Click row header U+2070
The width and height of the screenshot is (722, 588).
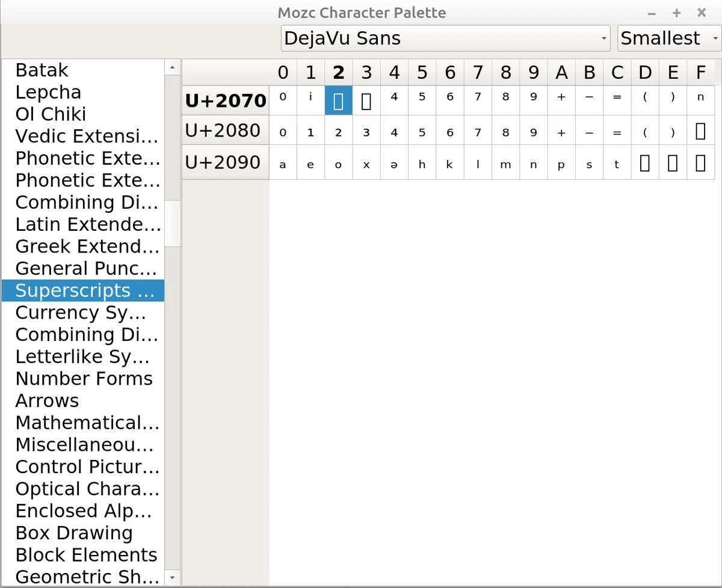coord(226,100)
